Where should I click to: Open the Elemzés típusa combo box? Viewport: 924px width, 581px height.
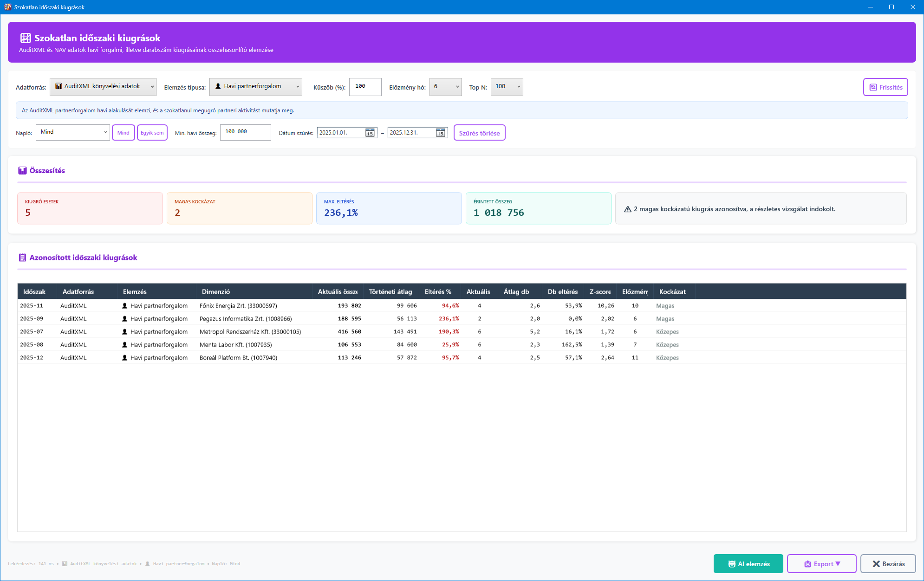point(255,87)
